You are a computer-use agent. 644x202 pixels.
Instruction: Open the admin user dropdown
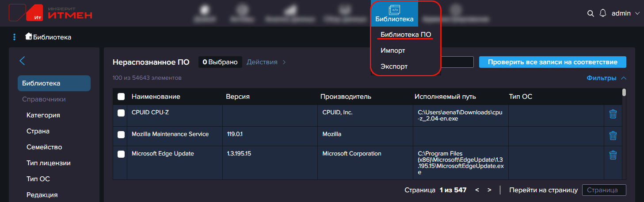pos(625,14)
